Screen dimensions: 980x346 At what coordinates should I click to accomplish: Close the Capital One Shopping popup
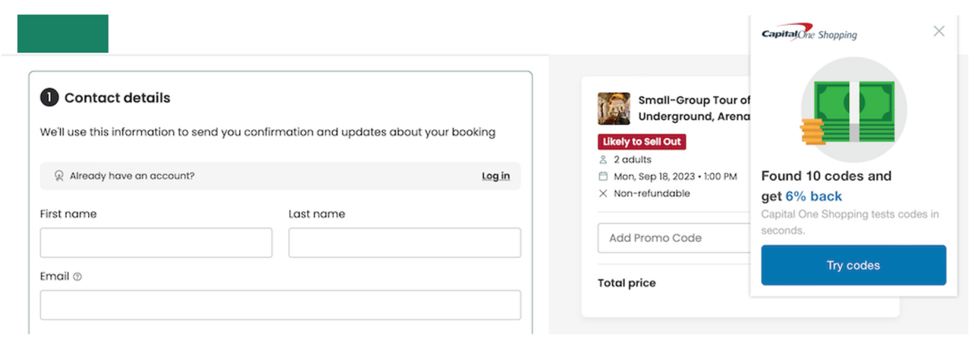pyautogui.click(x=939, y=31)
